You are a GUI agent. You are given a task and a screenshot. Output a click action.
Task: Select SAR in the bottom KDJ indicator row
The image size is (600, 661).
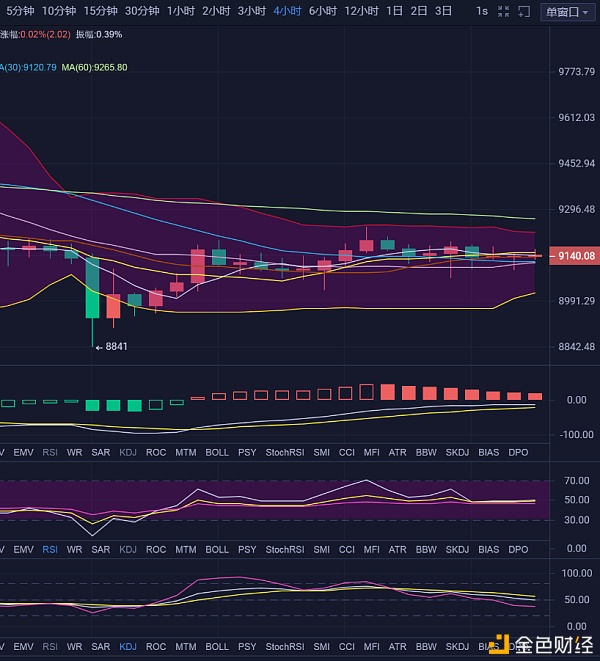(x=100, y=646)
